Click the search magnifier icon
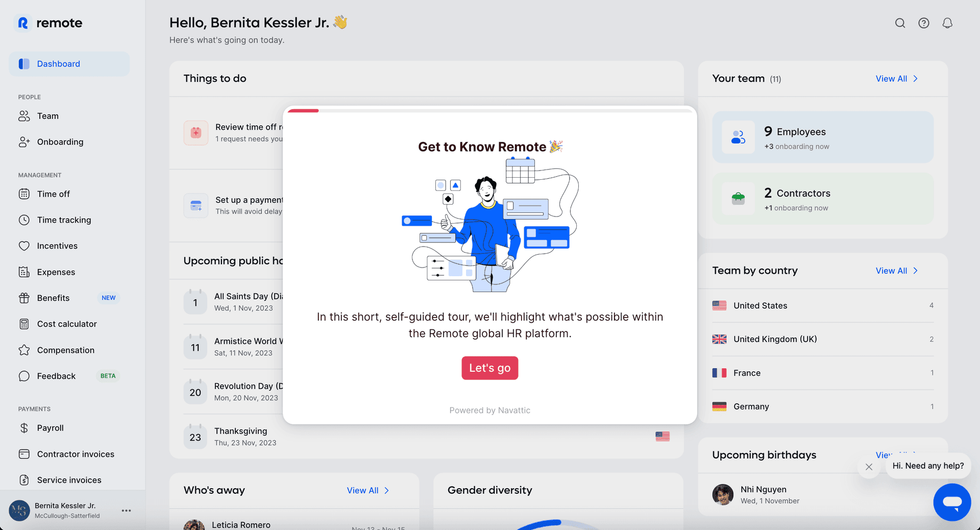Screen dimensions: 980x530 pos(900,23)
